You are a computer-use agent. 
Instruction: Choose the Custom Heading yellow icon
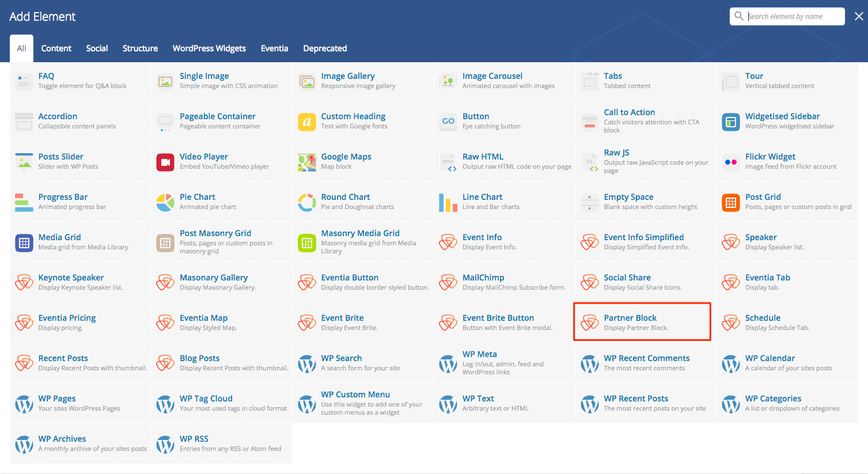coord(306,122)
